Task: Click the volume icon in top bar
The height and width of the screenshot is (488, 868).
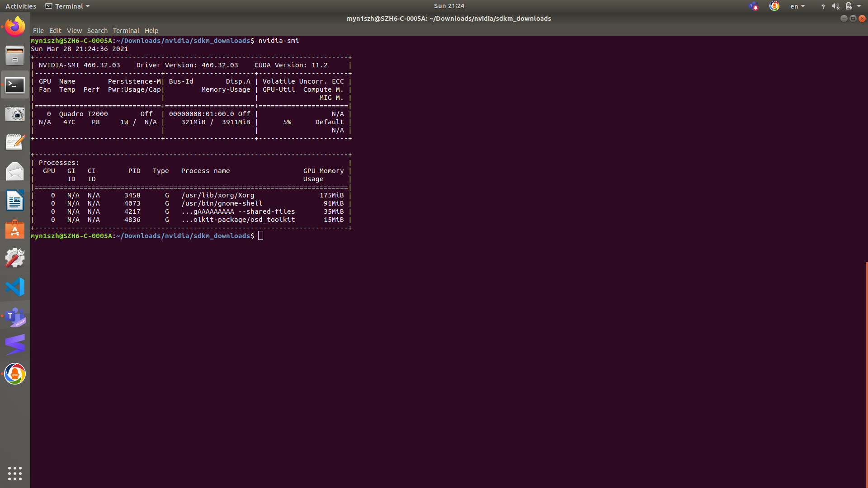Action: click(835, 6)
